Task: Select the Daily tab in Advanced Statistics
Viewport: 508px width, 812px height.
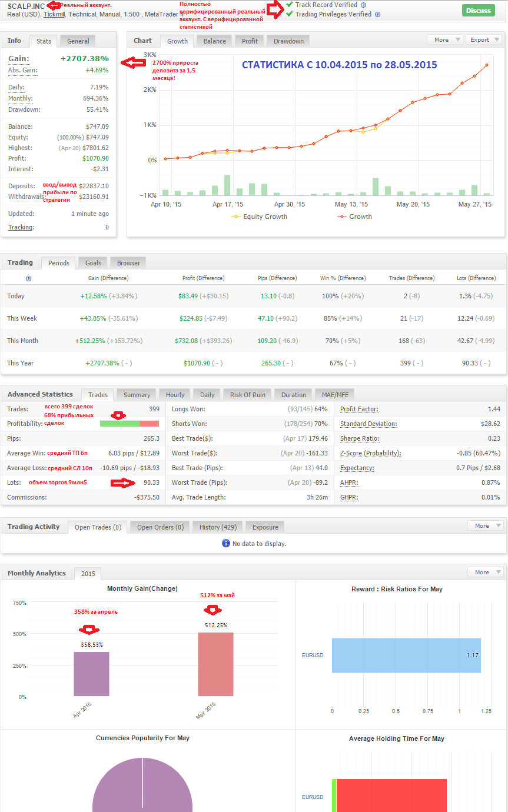Action: coord(207,395)
